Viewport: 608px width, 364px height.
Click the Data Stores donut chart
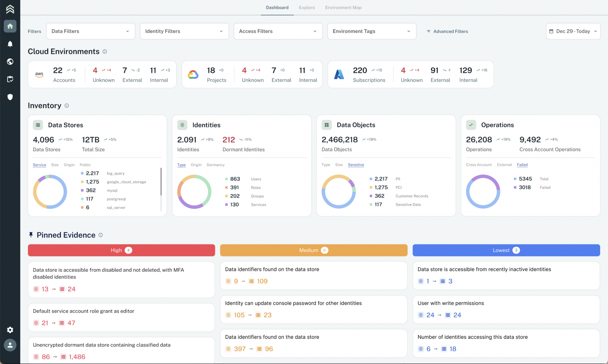tap(50, 192)
